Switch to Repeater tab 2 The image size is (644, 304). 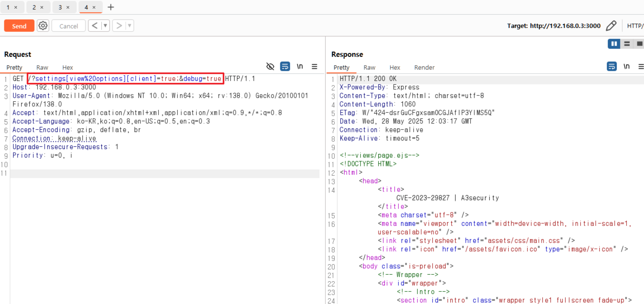pos(34,7)
